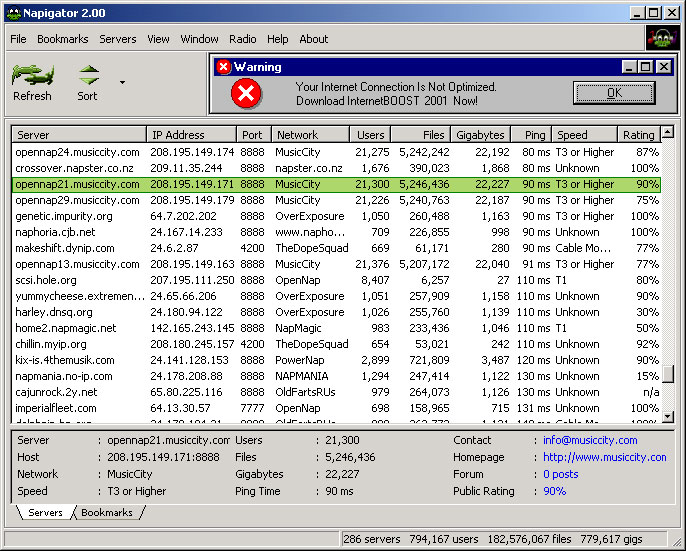The width and height of the screenshot is (686, 551).
Task: Select server opennap13.musiccity.com
Action: point(336,264)
